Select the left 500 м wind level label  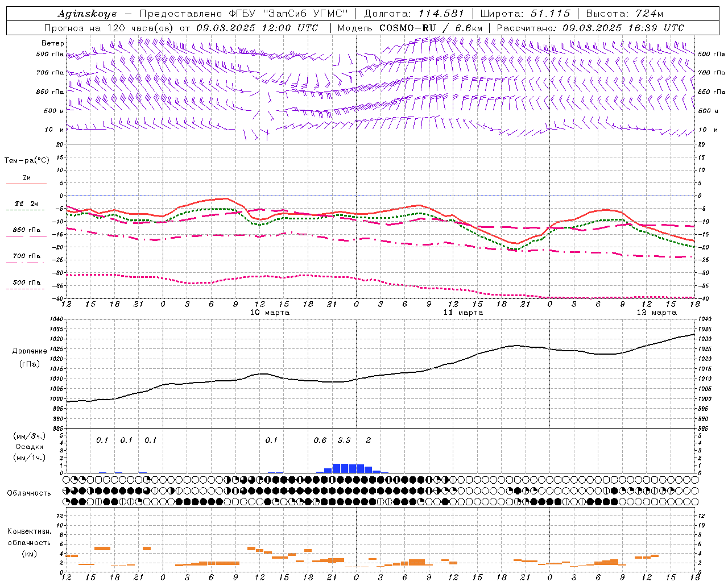pos(54,111)
